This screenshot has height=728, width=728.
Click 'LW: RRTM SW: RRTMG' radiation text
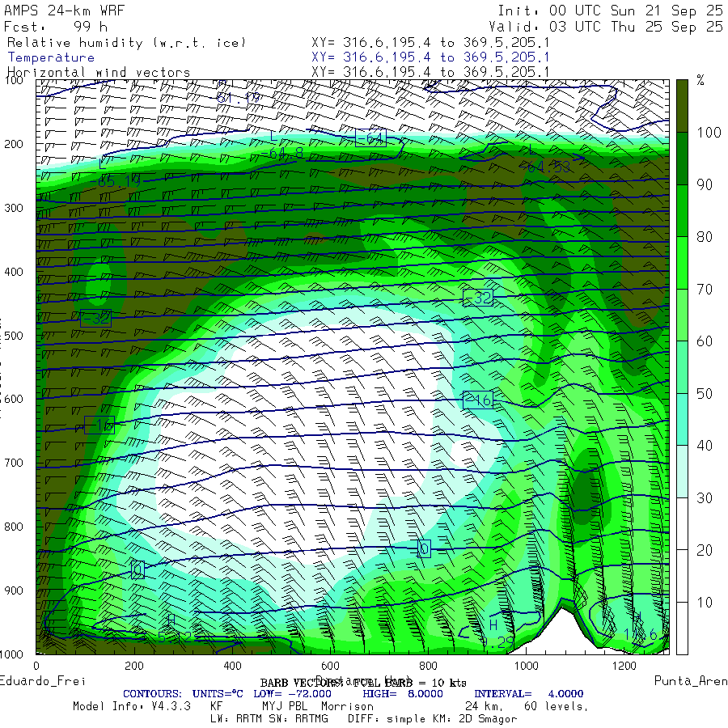tap(269, 719)
